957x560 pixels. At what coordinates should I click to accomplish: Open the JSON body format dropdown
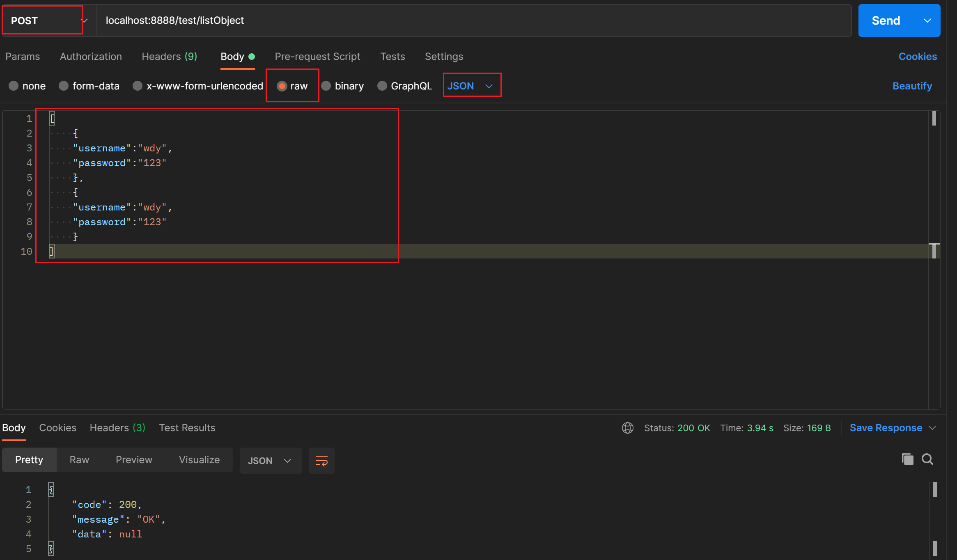pyautogui.click(x=472, y=85)
